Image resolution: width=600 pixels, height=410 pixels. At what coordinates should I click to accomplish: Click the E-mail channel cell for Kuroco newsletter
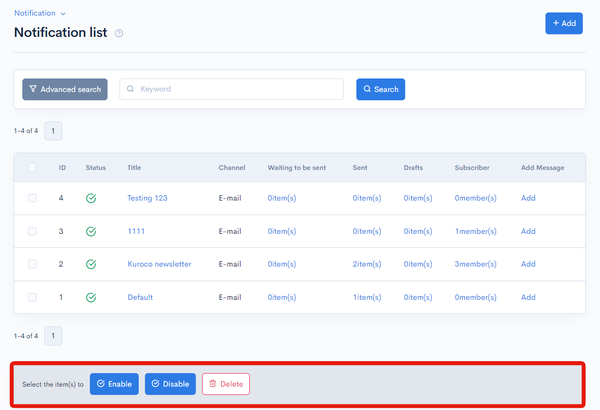230,264
